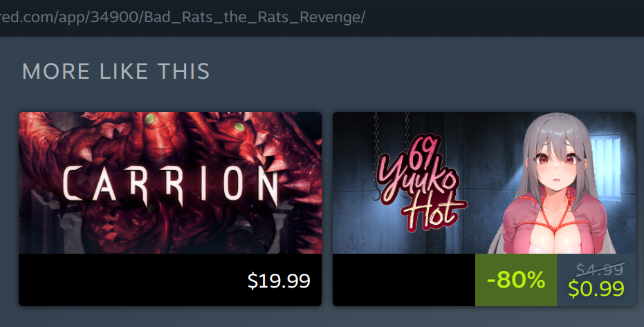Click the black area left of -80% badge
644x327 pixels.
pyautogui.click(x=404, y=280)
